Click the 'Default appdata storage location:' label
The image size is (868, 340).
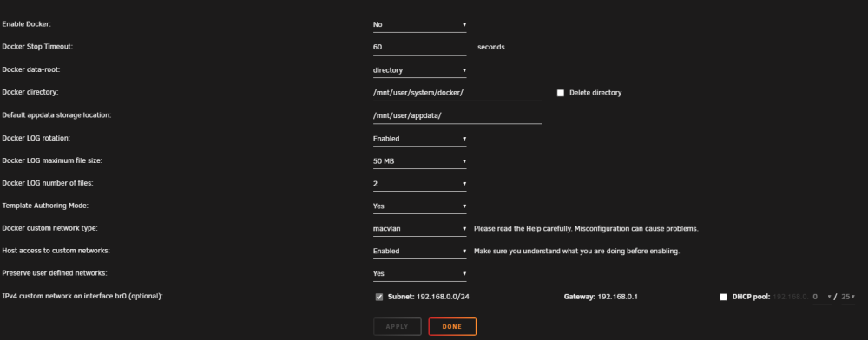click(x=57, y=115)
